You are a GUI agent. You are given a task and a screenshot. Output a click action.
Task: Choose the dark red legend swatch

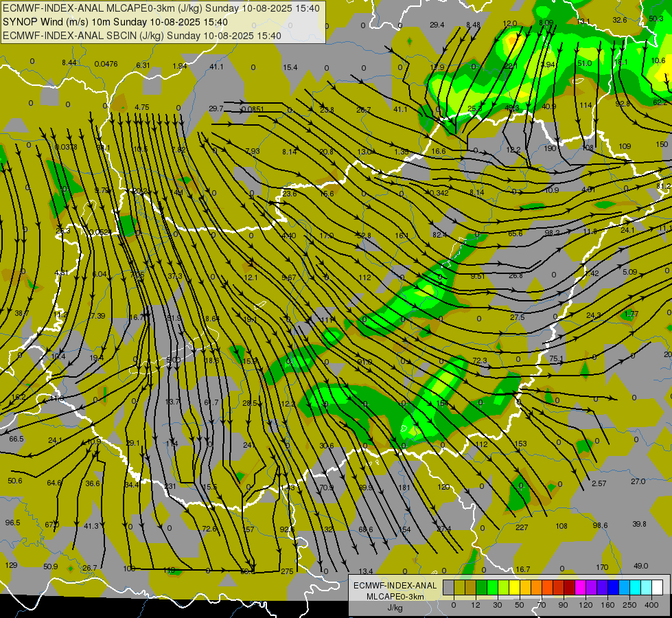570,587
